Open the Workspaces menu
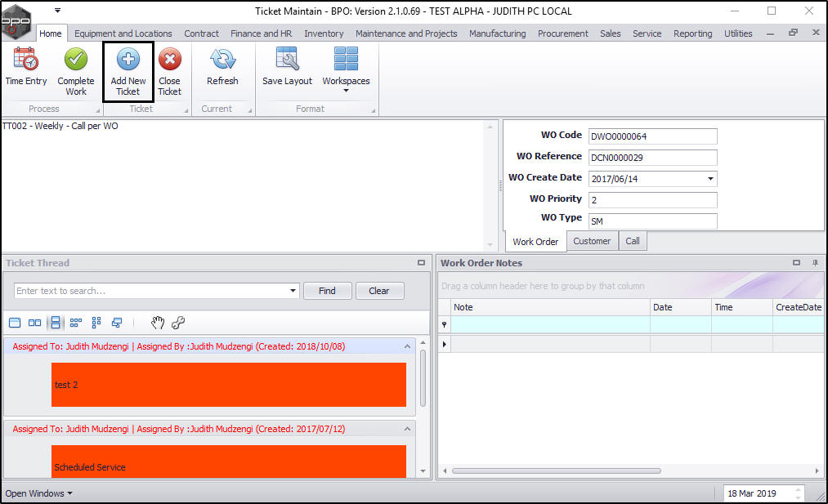Image resolution: width=828 pixels, height=504 pixels. tap(346, 70)
